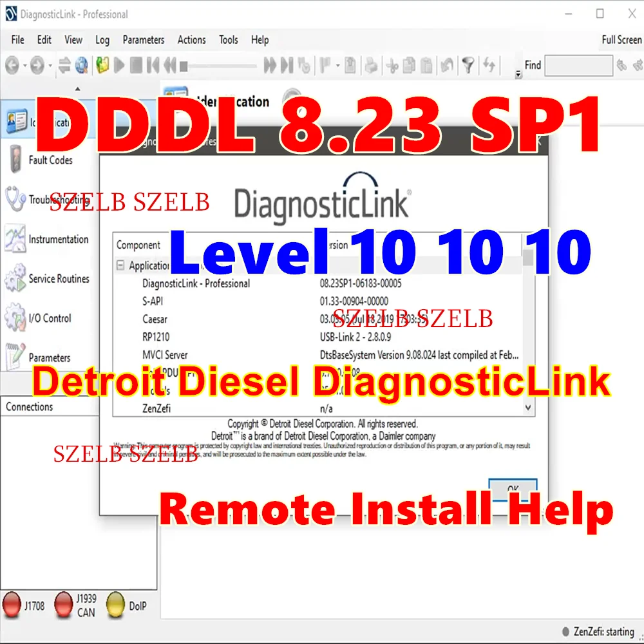Open the Edit menu
The image size is (644, 644).
[x=44, y=40]
